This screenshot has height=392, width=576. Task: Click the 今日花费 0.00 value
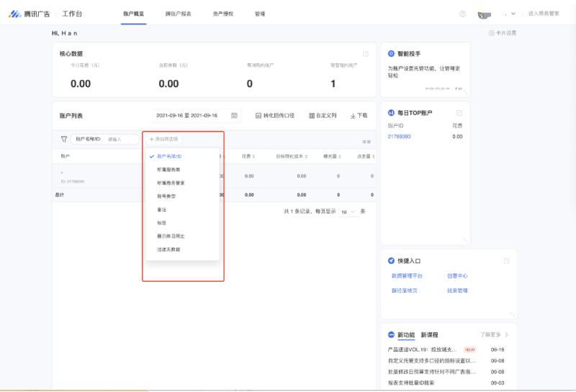tap(81, 84)
